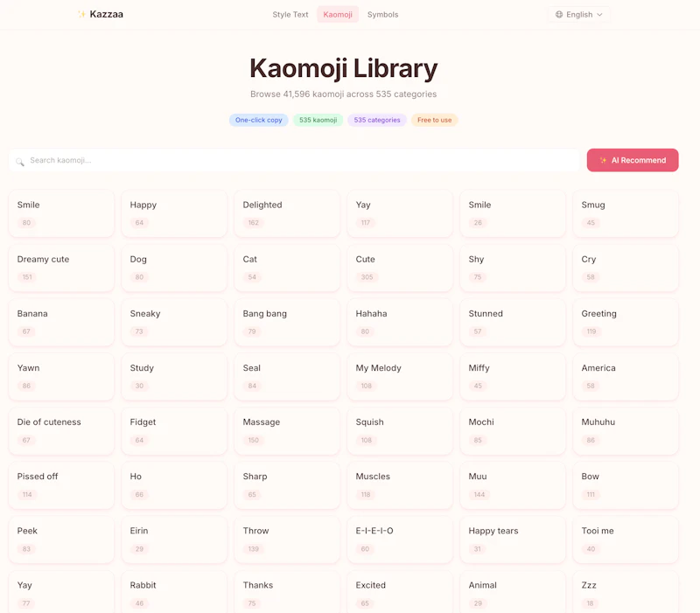Click the Kazzaa brand name link

(x=106, y=14)
